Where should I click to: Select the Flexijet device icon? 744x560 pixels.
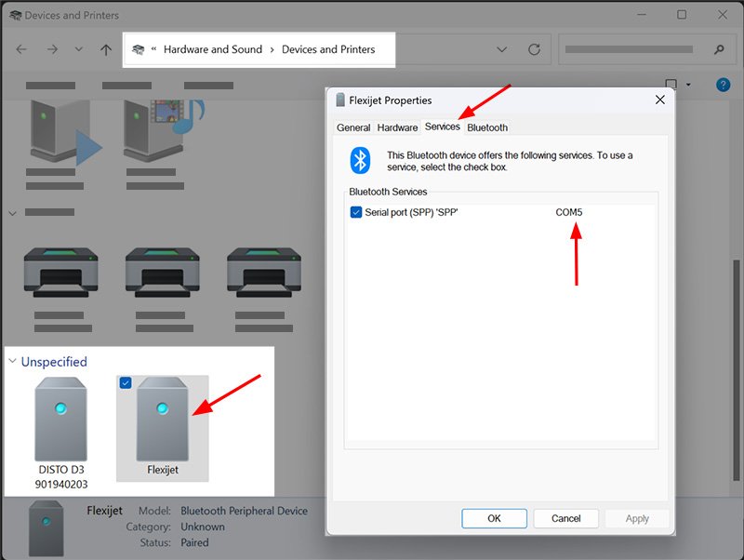point(162,420)
